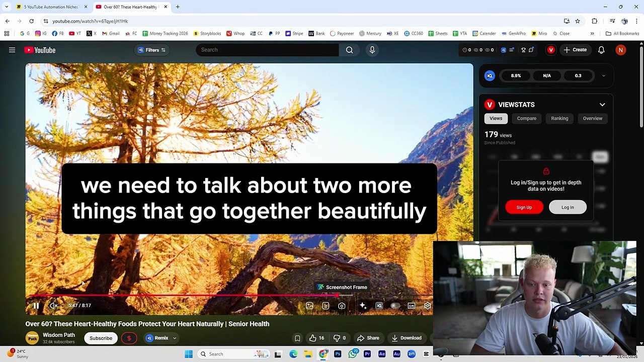644x362 pixels.
Task: Click the blue IQ icon in the header toolbar
Action: (x=503, y=50)
